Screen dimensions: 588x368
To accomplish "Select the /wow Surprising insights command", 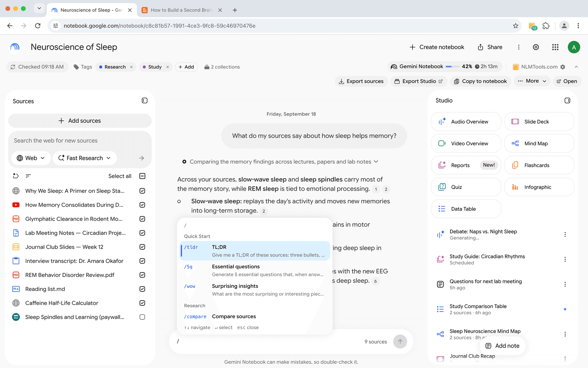I will [x=255, y=290].
